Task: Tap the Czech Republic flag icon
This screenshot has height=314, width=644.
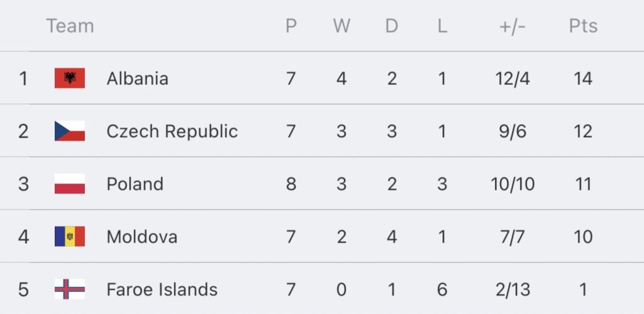Action: click(70, 131)
